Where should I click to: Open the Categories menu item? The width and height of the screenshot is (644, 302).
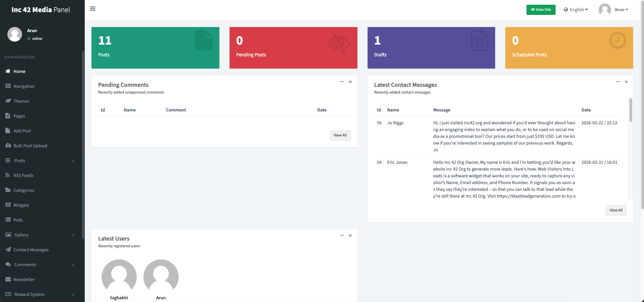[24, 190]
